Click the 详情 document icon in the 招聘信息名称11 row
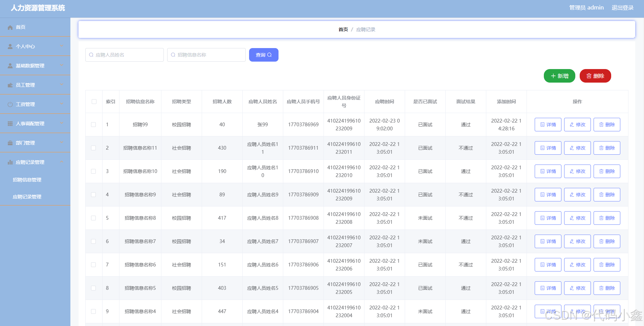644x326 pixels. tap(542, 148)
